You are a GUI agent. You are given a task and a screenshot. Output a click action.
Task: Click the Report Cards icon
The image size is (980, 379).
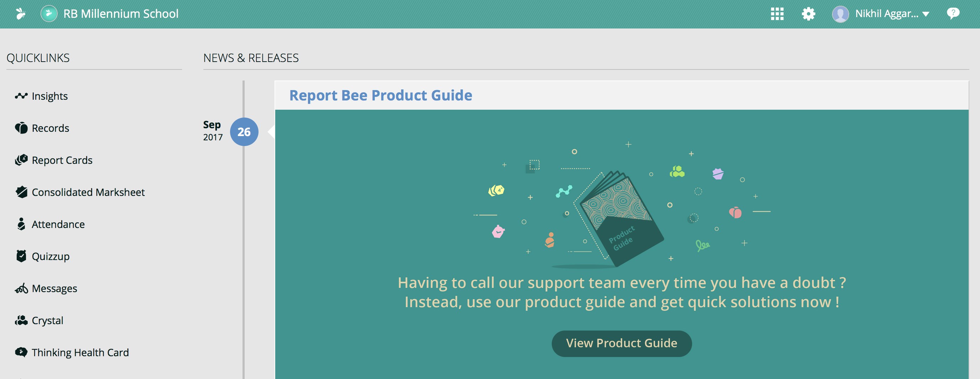click(x=21, y=160)
